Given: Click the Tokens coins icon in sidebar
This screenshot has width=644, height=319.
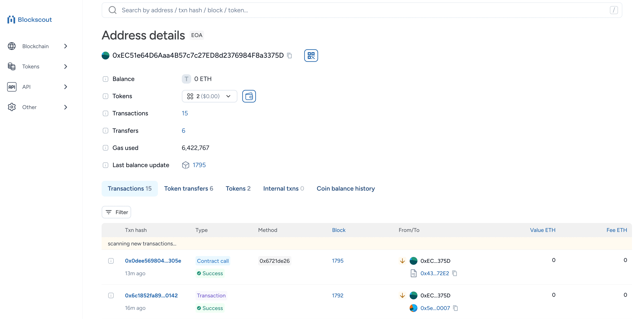Looking at the screenshot, I should (x=12, y=67).
